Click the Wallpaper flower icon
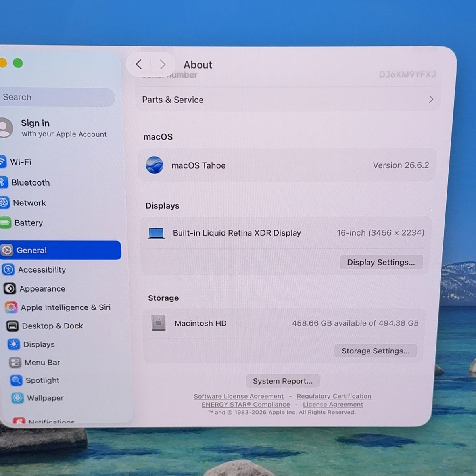Screen dimensions: 476x476 17,398
